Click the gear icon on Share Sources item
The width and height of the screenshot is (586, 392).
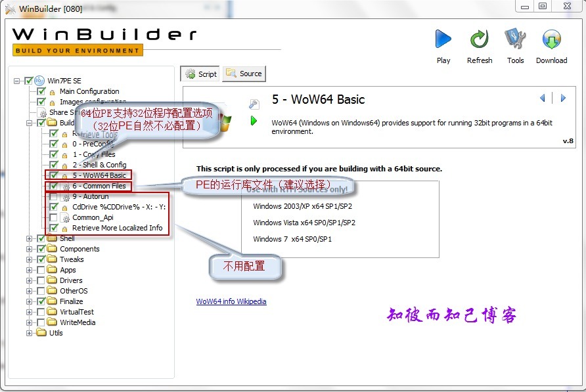(x=41, y=112)
